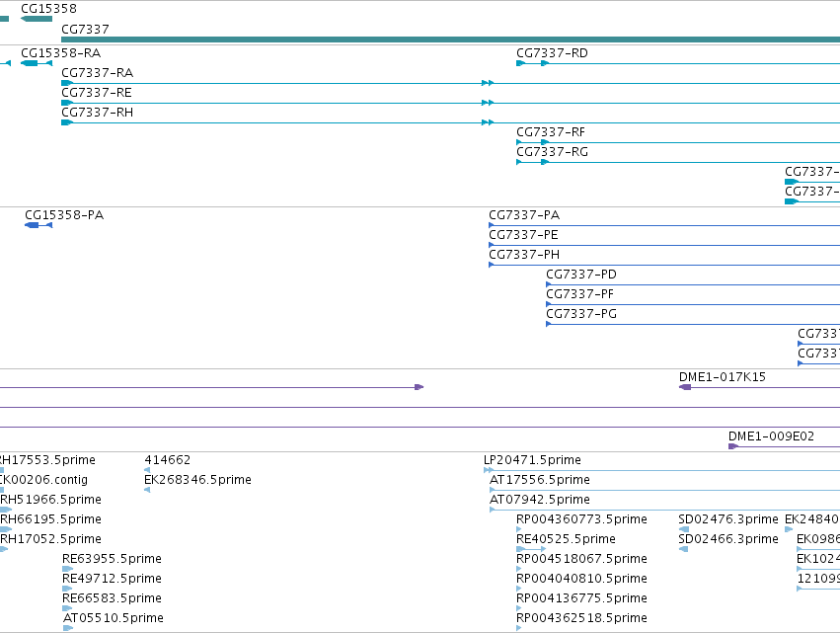Screen dimensions: 840x633
Task: Click the AT05510.5prime EST label
Action: pyautogui.click(x=114, y=618)
